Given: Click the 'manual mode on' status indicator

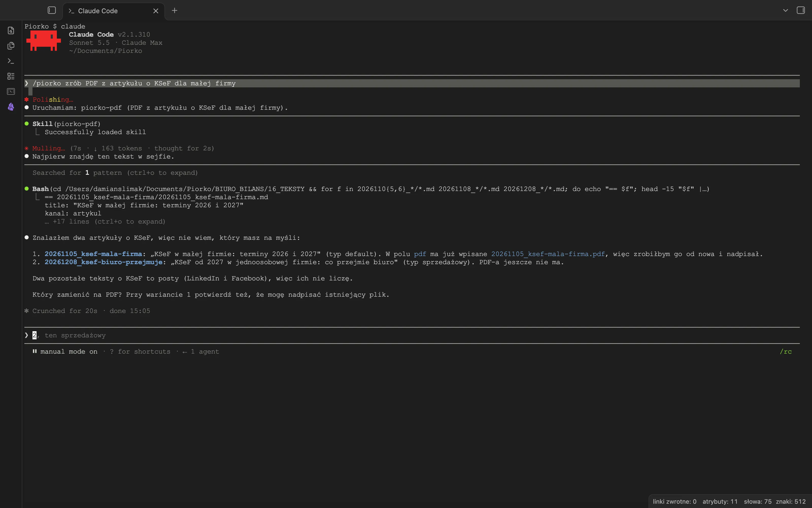Looking at the screenshot, I should 65,352.
